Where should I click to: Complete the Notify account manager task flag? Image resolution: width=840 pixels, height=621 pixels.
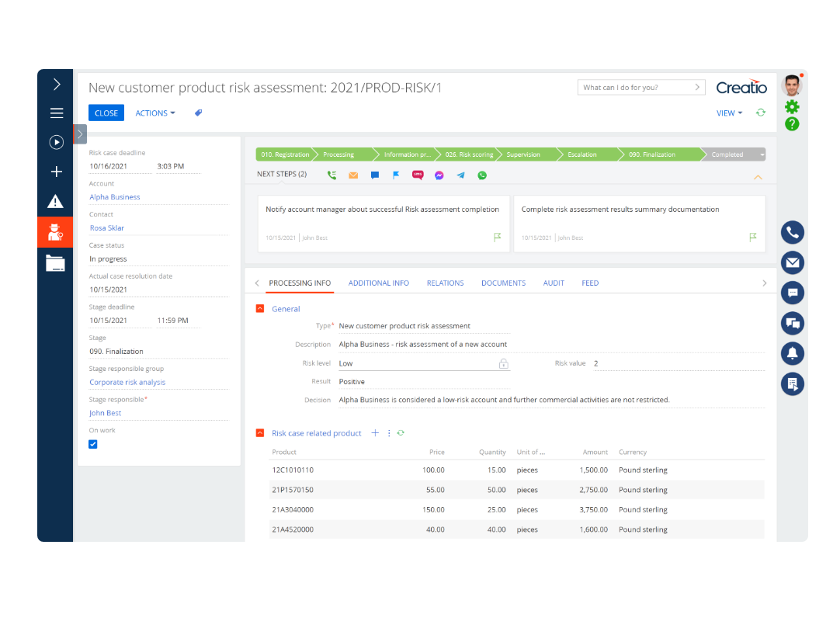click(497, 237)
